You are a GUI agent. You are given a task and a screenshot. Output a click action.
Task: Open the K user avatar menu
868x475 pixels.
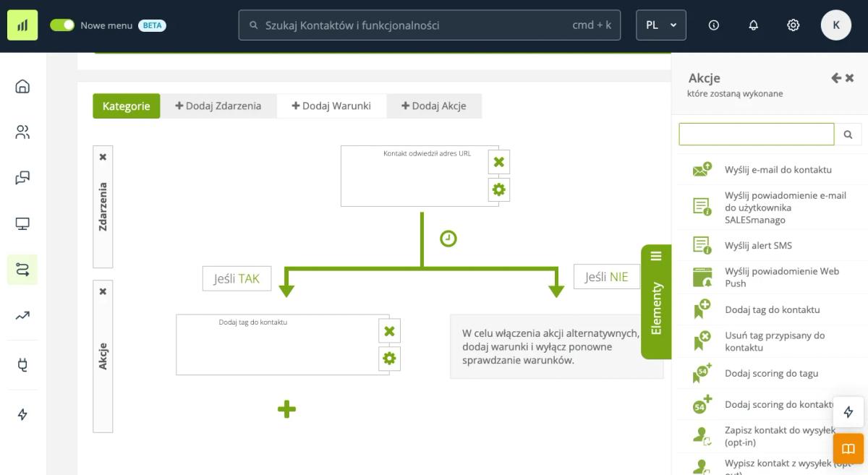tap(836, 25)
